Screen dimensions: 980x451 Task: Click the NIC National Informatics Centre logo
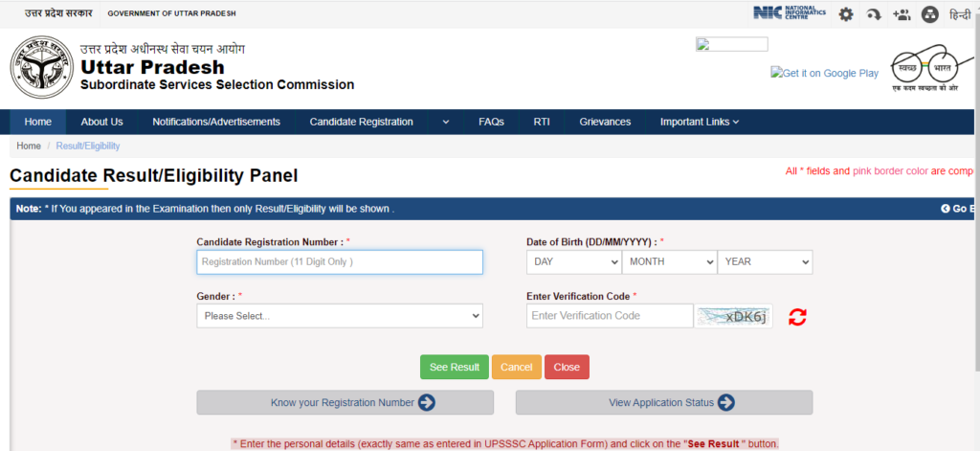click(790, 13)
